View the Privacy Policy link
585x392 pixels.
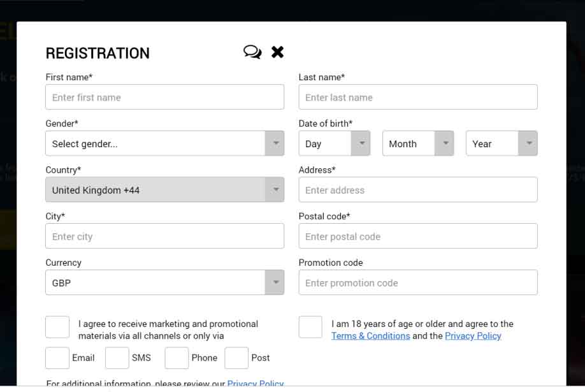473,336
